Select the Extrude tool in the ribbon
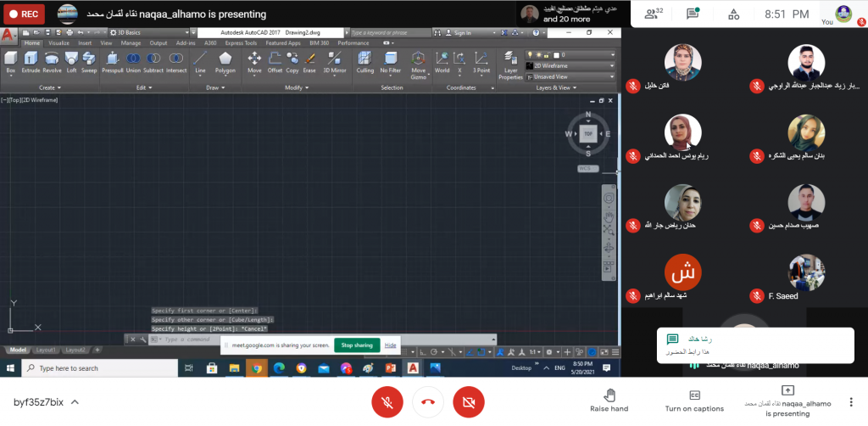868x426 pixels. click(x=31, y=59)
